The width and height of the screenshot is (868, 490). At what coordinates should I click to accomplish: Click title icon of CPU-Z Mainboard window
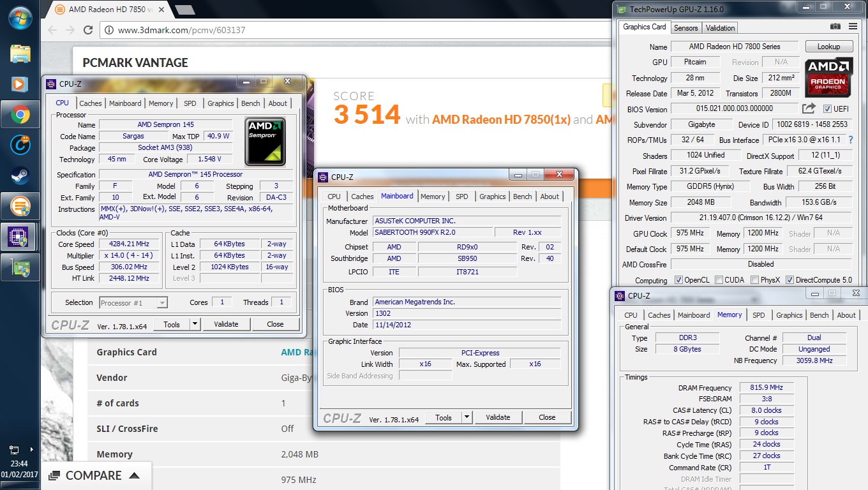click(323, 177)
